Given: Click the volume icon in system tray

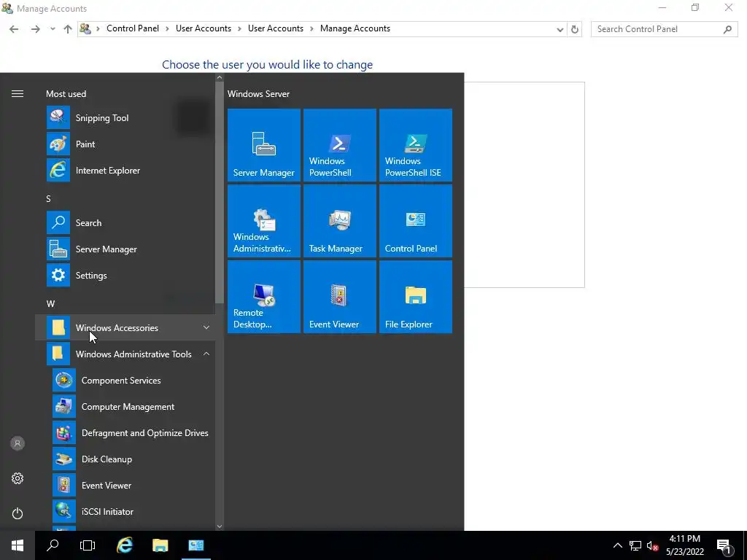Looking at the screenshot, I should [652, 545].
